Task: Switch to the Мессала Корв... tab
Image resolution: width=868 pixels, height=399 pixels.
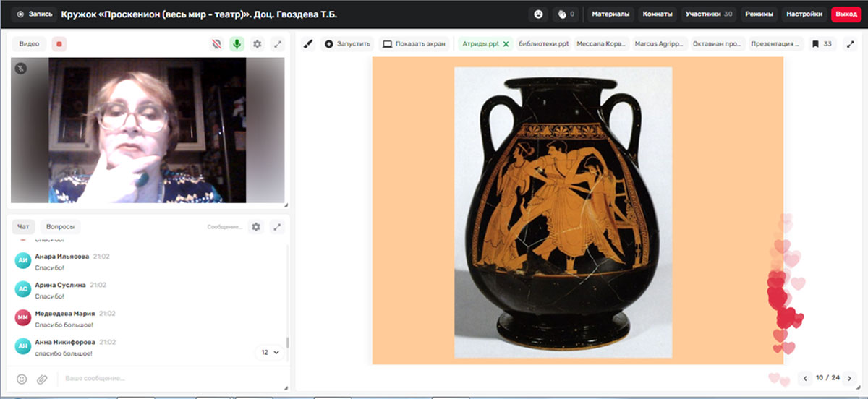Action: pyautogui.click(x=602, y=44)
